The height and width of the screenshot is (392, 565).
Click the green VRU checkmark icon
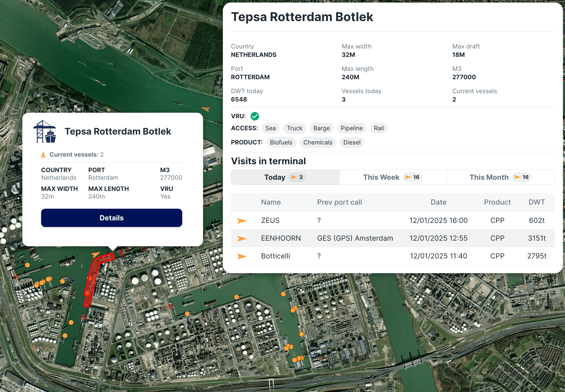click(x=255, y=116)
